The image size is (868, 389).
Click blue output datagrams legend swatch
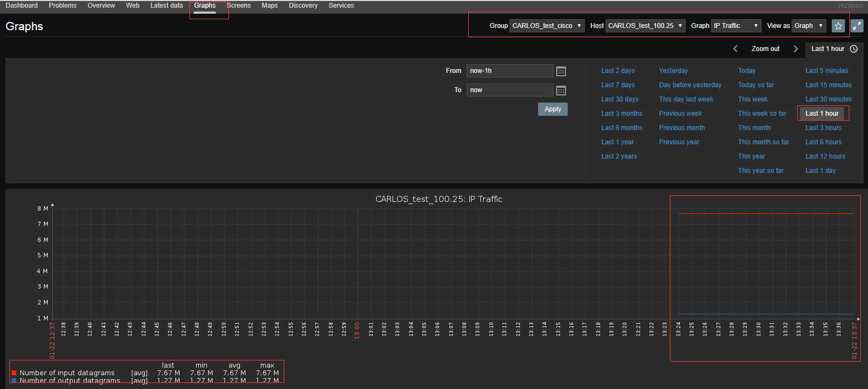coord(14,380)
